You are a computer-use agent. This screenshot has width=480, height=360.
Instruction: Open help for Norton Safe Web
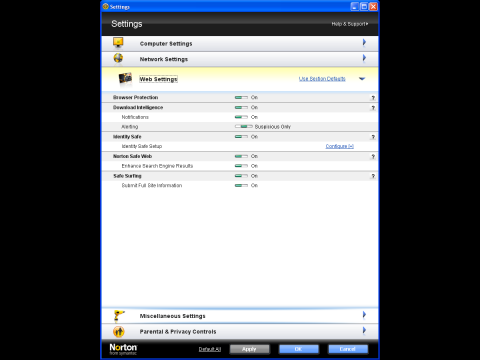[373, 156]
